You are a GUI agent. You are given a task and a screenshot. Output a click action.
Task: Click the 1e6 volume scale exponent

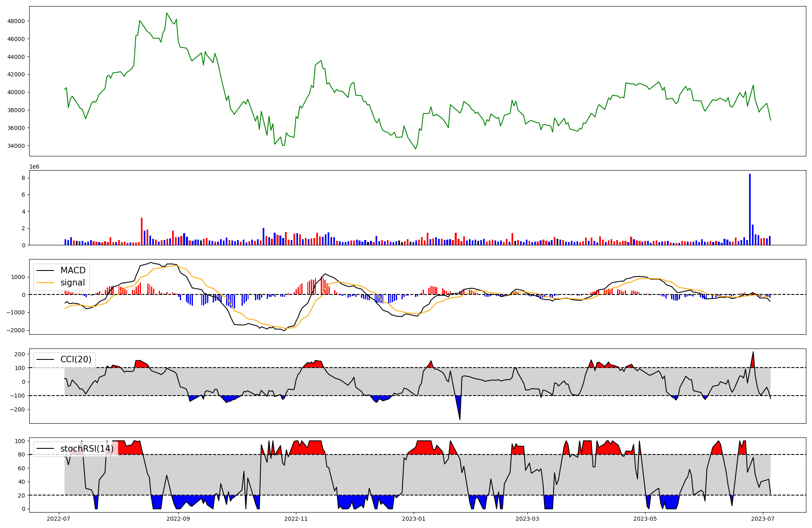34,167
